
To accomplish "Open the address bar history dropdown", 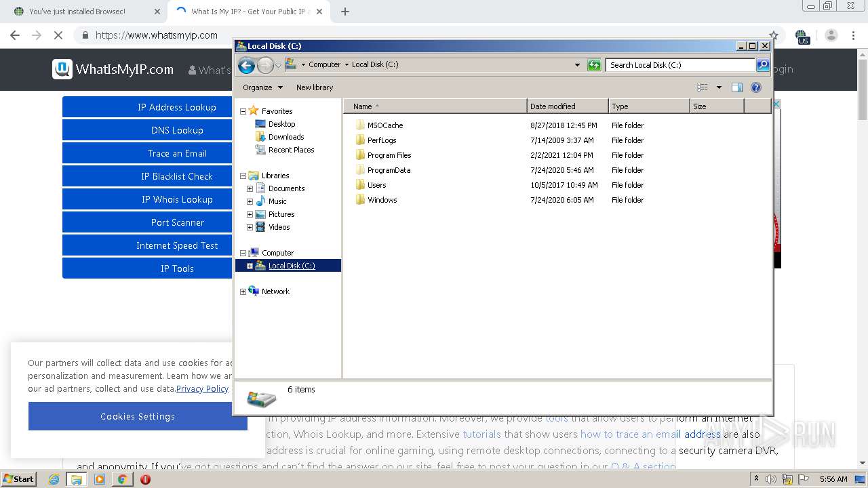I will [x=577, y=65].
